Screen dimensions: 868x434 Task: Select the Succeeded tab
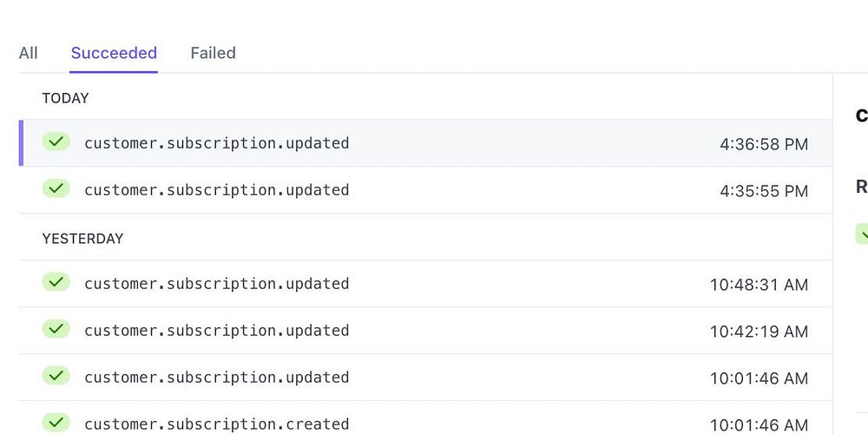tap(114, 53)
